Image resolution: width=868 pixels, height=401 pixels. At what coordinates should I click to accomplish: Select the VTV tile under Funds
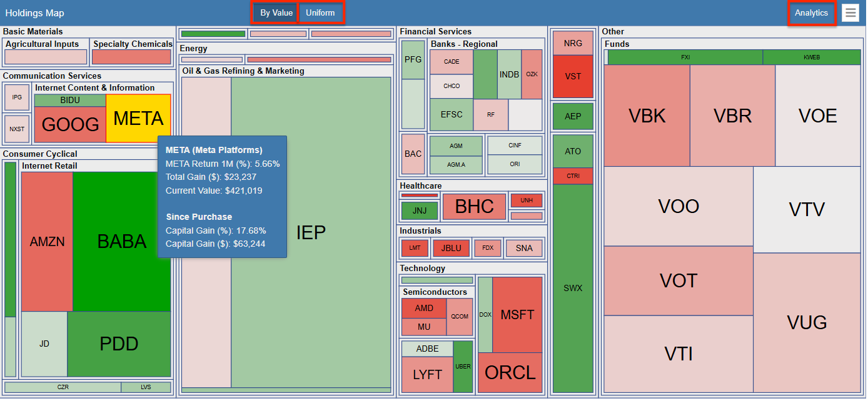coord(807,210)
